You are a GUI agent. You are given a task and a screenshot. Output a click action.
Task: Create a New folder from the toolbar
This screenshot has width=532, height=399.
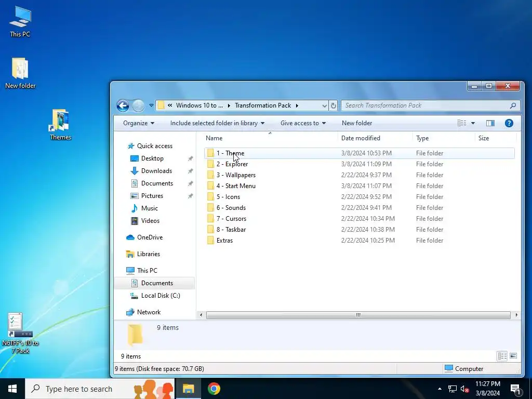click(x=357, y=123)
